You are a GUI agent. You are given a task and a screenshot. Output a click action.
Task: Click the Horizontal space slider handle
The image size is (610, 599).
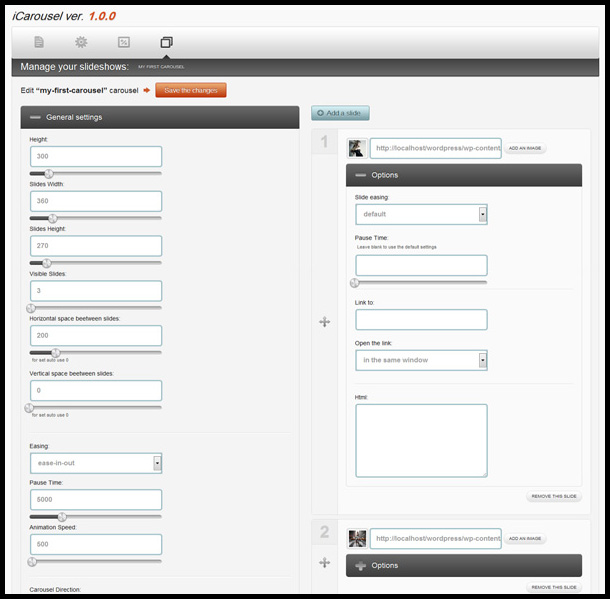[x=56, y=353]
